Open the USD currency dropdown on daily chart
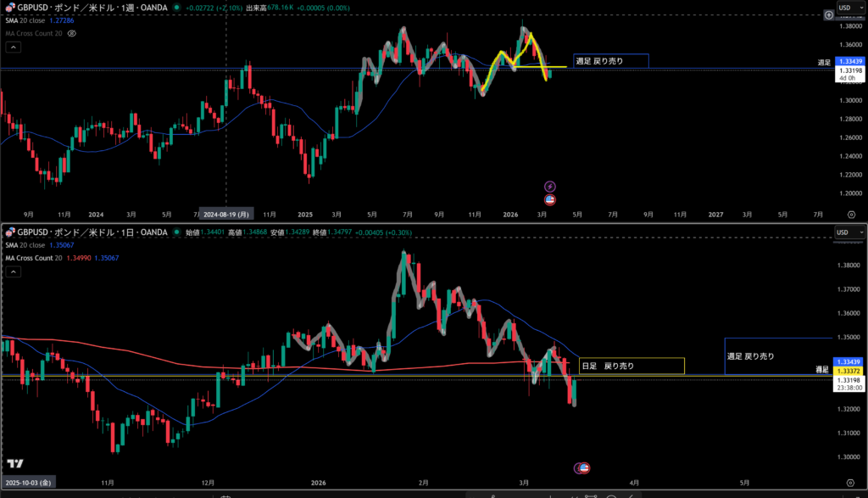The image size is (868, 498). coord(849,232)
